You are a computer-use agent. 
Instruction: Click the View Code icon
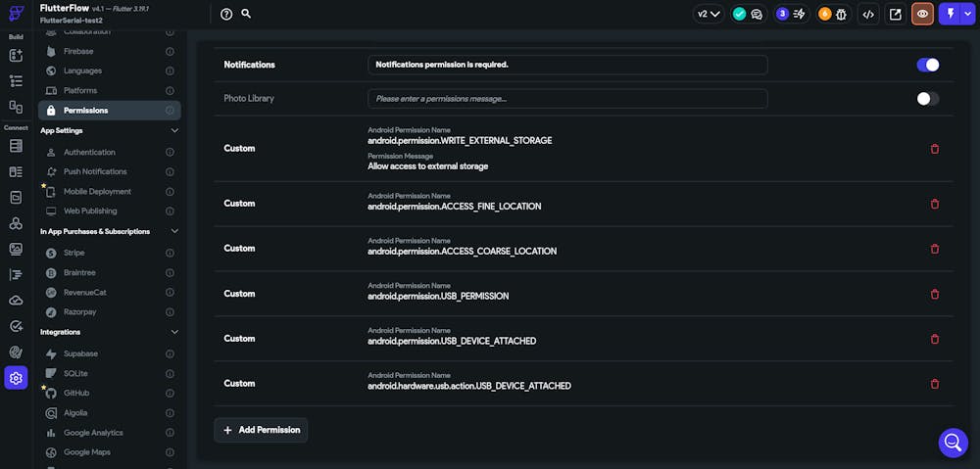coord(867,14)
